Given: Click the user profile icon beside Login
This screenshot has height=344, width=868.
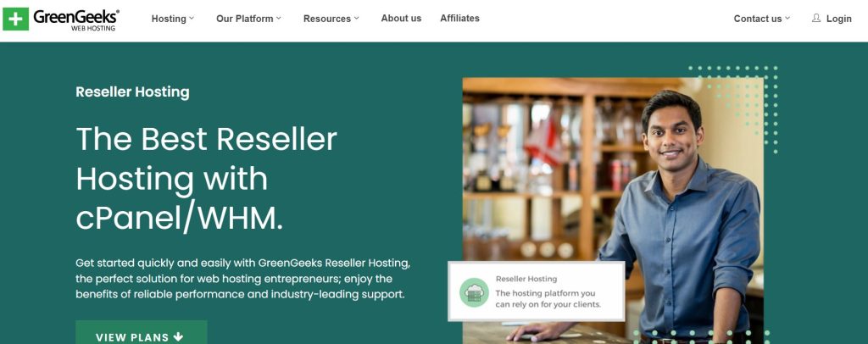Looking at the screenshot, I should (x=816, y=18).
